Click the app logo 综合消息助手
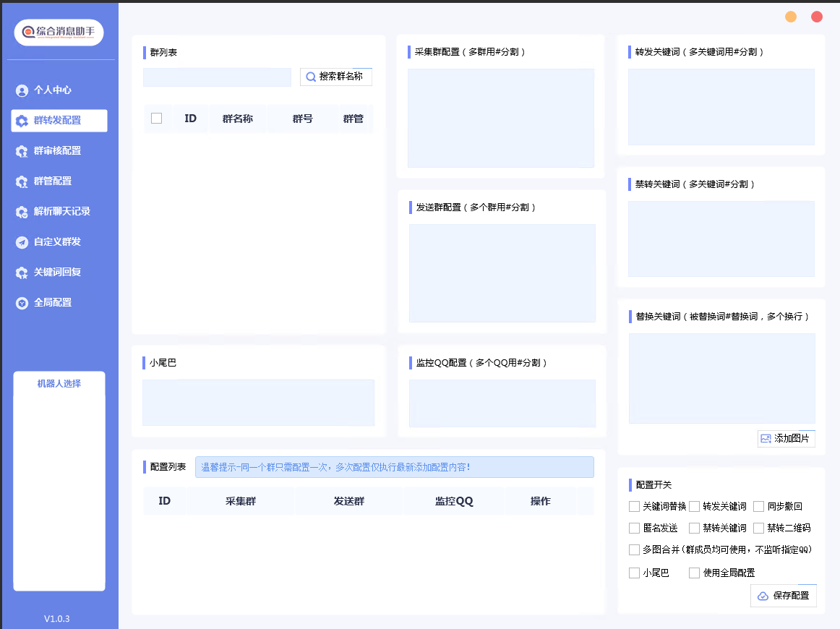The width and height of the screenshot is (840, 629). (x=59, y=32)
